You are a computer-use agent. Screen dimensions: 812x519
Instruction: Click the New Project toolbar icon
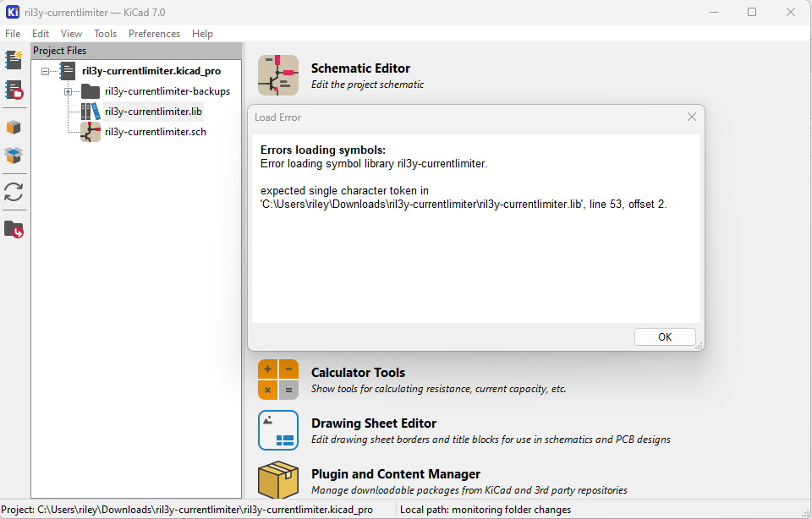point(14,59)
